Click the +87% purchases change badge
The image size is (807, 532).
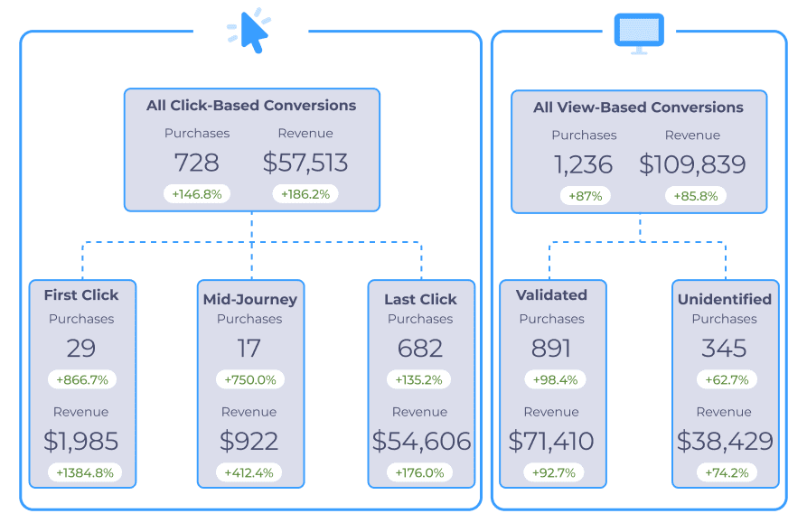pyautogui.click(x=585, y=195)
